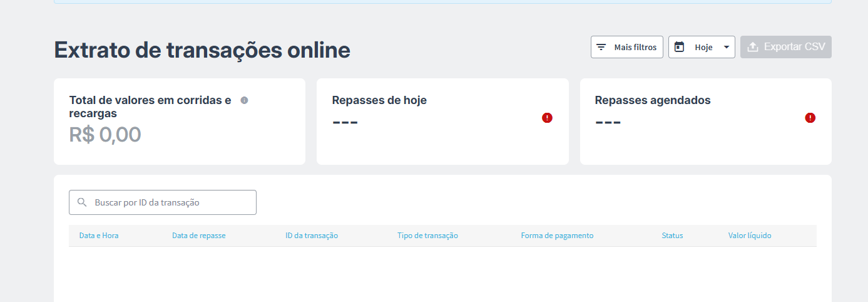Click the calendar icon in the Hoje selector
This screenshot has height=302, width=868.
679,47
